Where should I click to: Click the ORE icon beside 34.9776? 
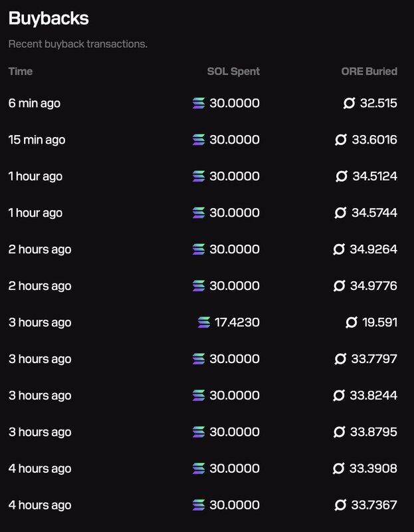point(339,286)
